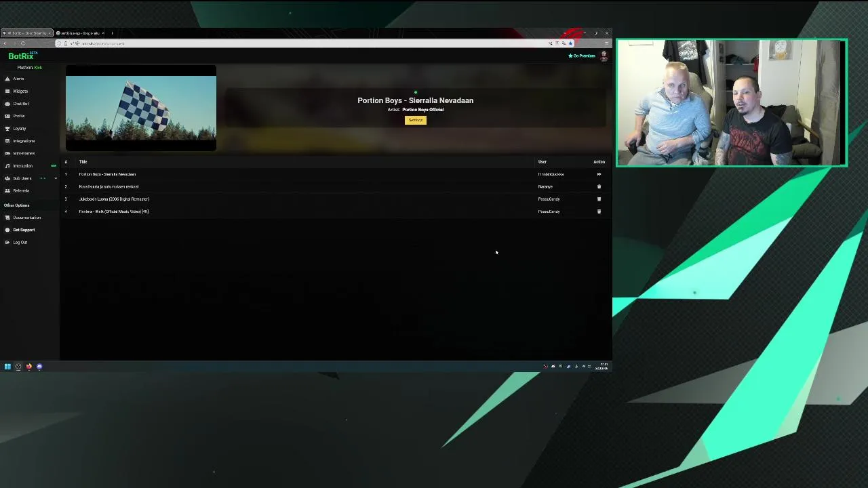
Task: Click the yellow Settings button
Action: [x=416, y=120]
